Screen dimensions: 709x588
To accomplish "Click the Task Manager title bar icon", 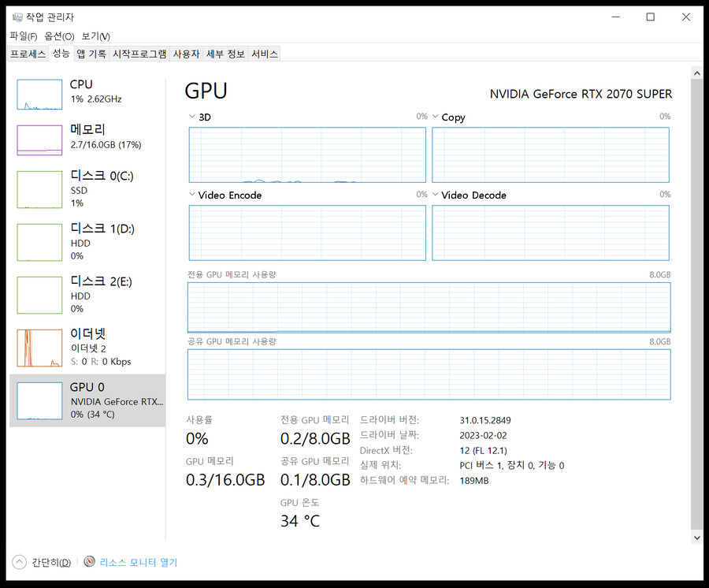I will coord(17,17).
